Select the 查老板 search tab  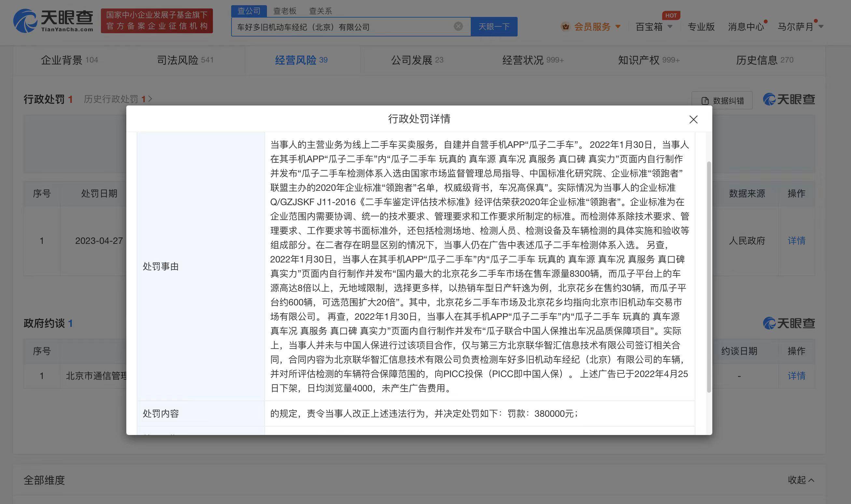(285, 11)
